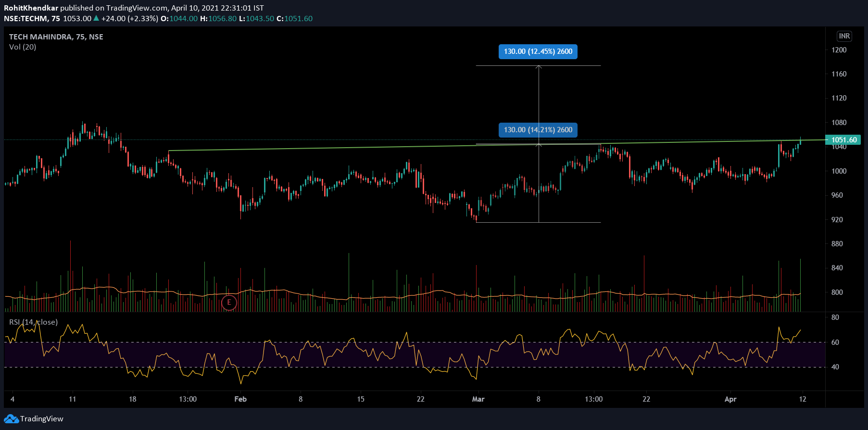Click the last price 1053.00 in header
Screen dimensions: 868x430
[77, 19]
